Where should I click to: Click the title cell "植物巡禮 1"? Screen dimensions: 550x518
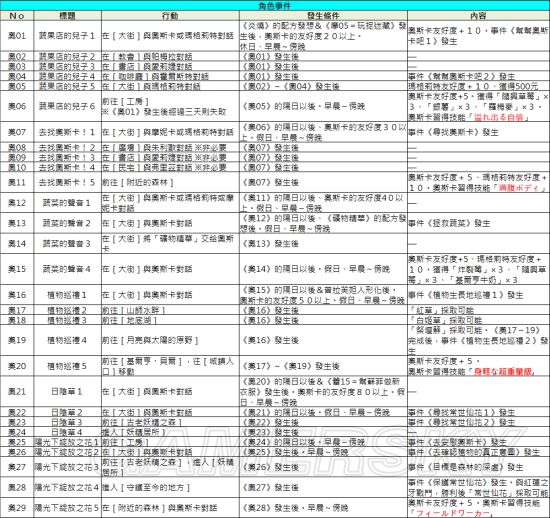pyautogui.click(x=67, y=295)
